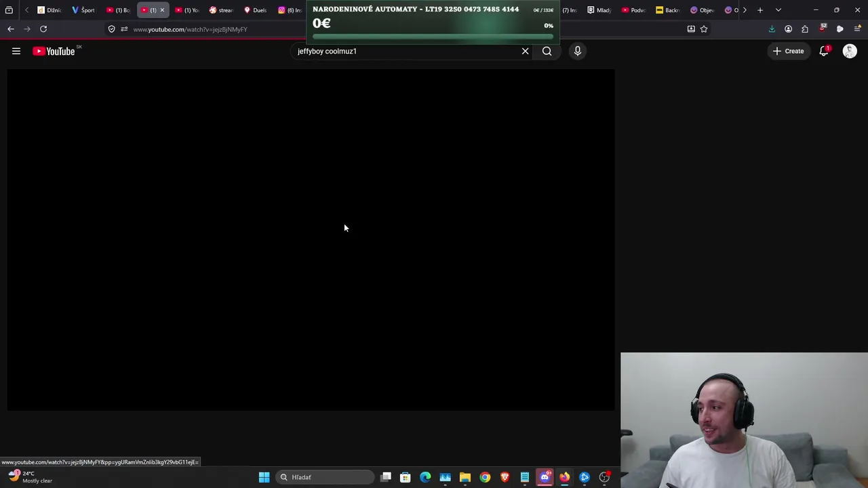The width and height of the screenshot is (868, 488).
Task: Open the Windows Start menu
Action: click(264, 477)
